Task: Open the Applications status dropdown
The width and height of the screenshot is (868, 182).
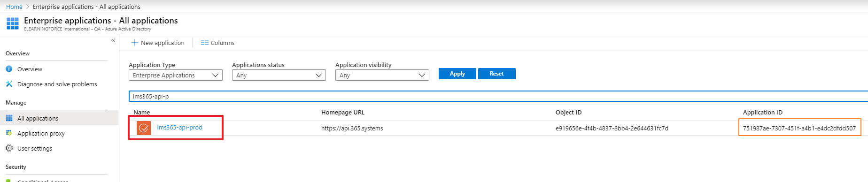Action: point(279,75)
